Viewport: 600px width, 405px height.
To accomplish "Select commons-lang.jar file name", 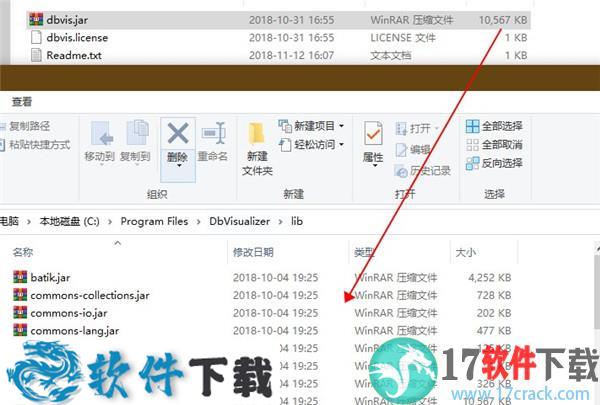I will coord(75,330).
